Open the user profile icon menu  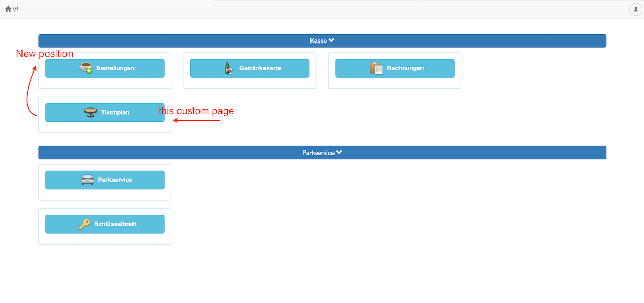[635, 9]
